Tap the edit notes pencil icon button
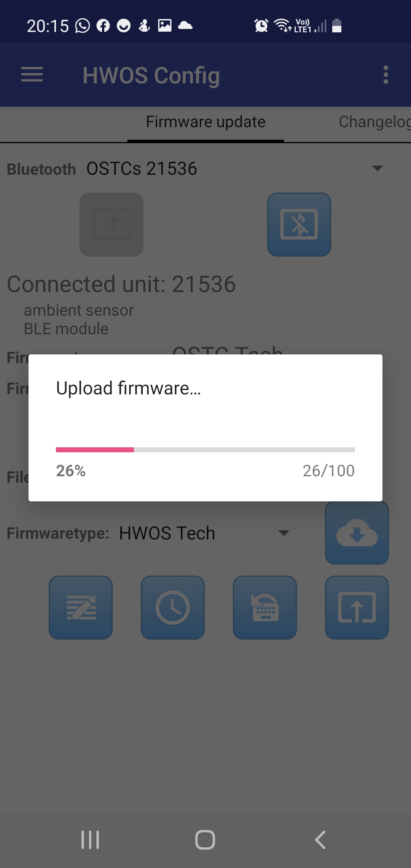The image size is (411, 868). point(81,608)
